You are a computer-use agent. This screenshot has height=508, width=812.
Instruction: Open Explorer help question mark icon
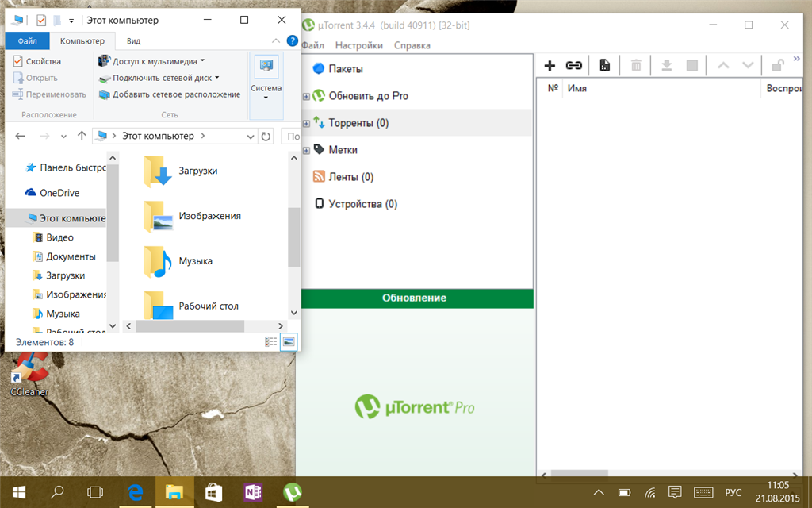coord(292,41)
